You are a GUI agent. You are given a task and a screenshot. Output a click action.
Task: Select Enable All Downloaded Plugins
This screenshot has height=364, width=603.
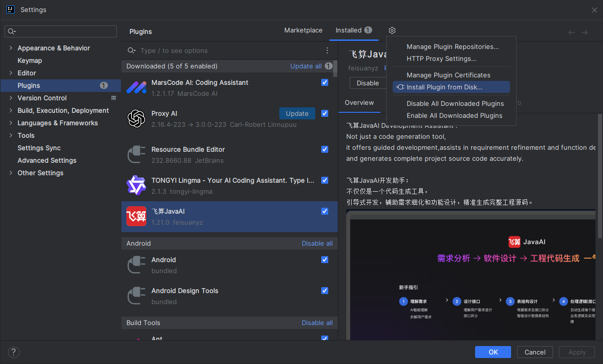point(455,115)
